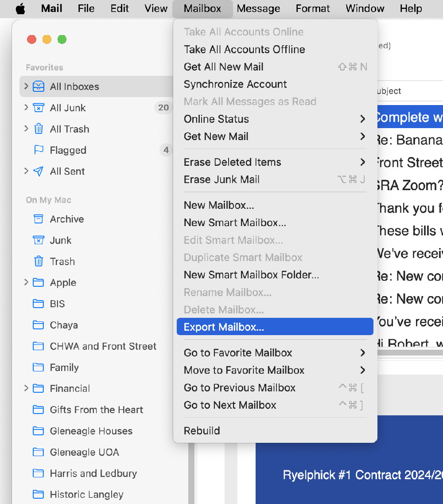Open the Go to Favorite Mailbox submenu

(x=275, y=352)
